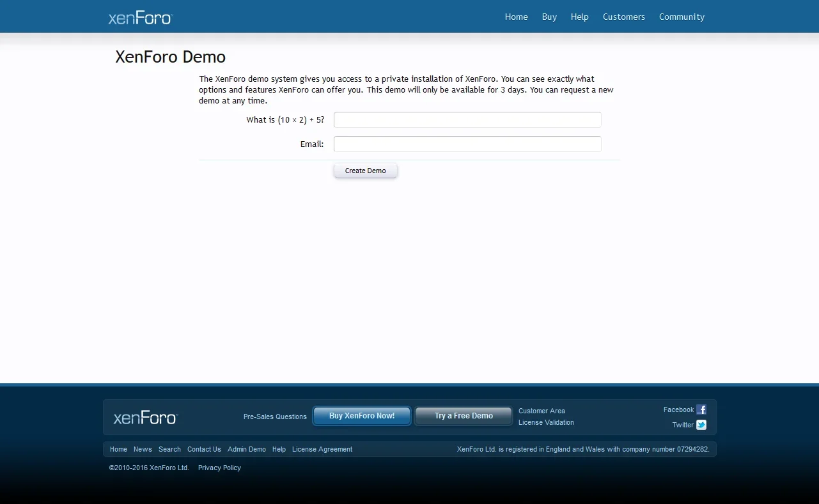819x504 pixels.
Task: Open the Customers navigation item
Action: (x=623, y=17)
